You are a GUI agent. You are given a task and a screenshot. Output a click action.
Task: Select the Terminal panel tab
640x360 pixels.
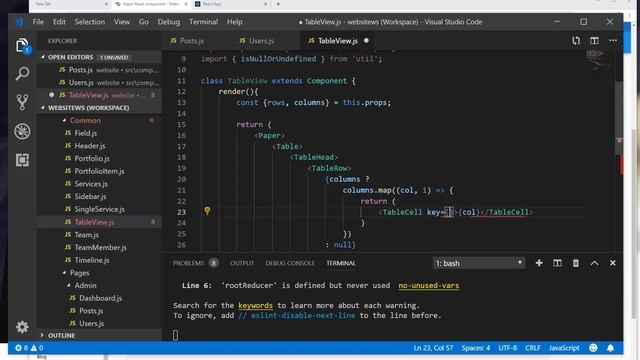(x=341, y=263)
